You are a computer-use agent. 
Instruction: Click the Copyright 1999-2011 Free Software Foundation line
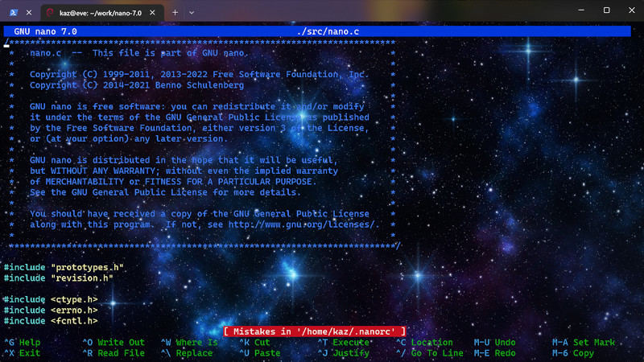(199, 74)
